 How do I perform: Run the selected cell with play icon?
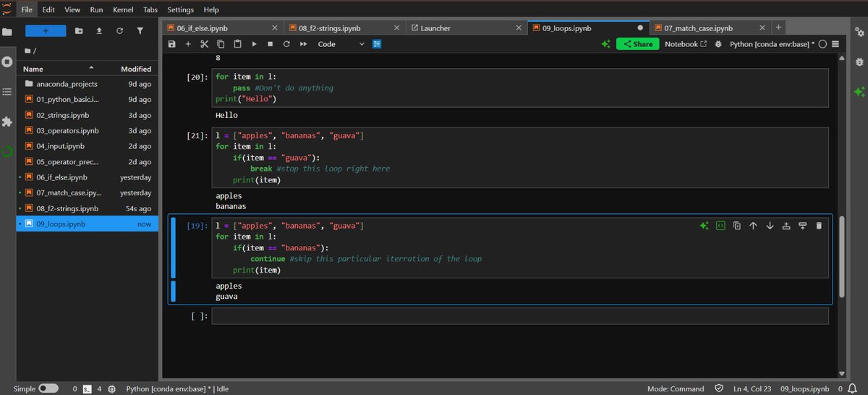pos(254,44)
